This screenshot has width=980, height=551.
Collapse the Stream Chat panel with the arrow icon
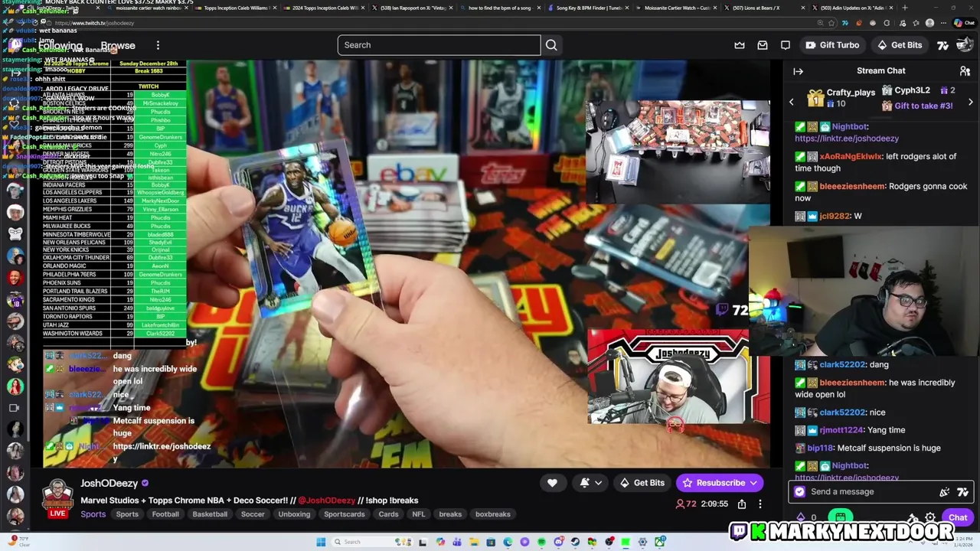pyautogui.click(x=798, y=71)
